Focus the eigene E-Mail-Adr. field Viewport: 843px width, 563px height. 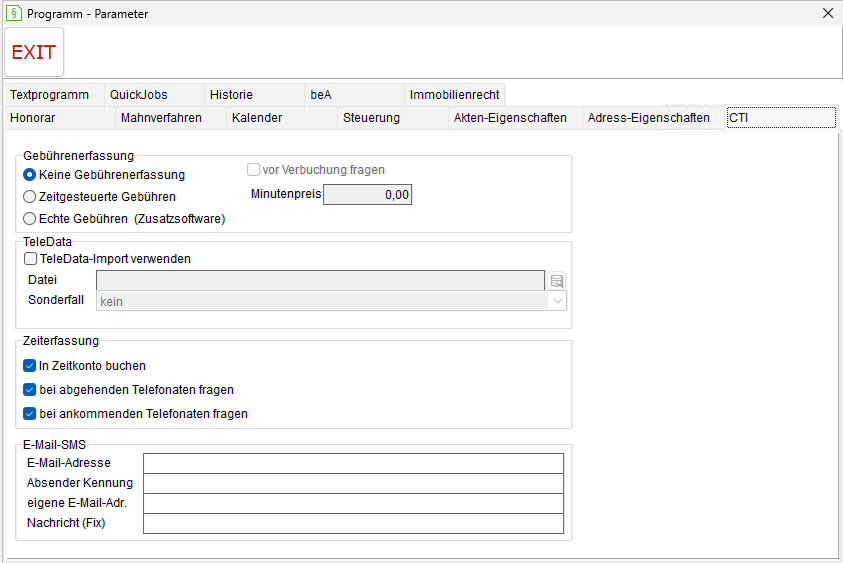click(353, 503)
